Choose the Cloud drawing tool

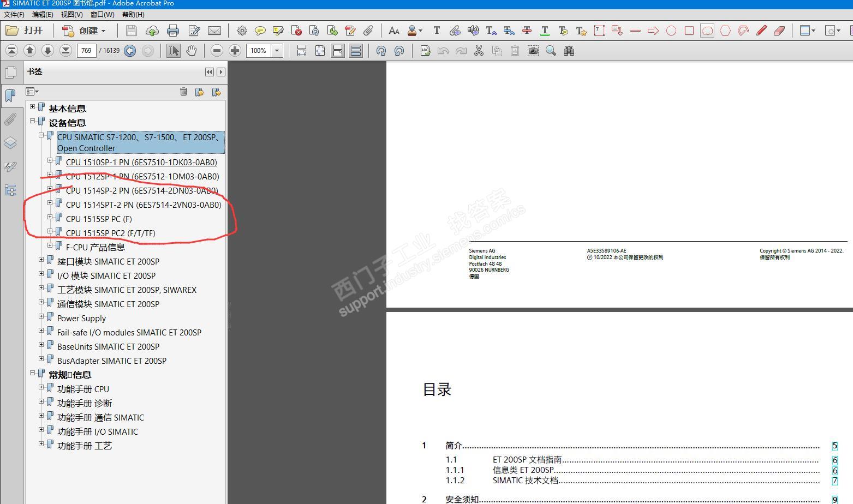coord(707,31)
